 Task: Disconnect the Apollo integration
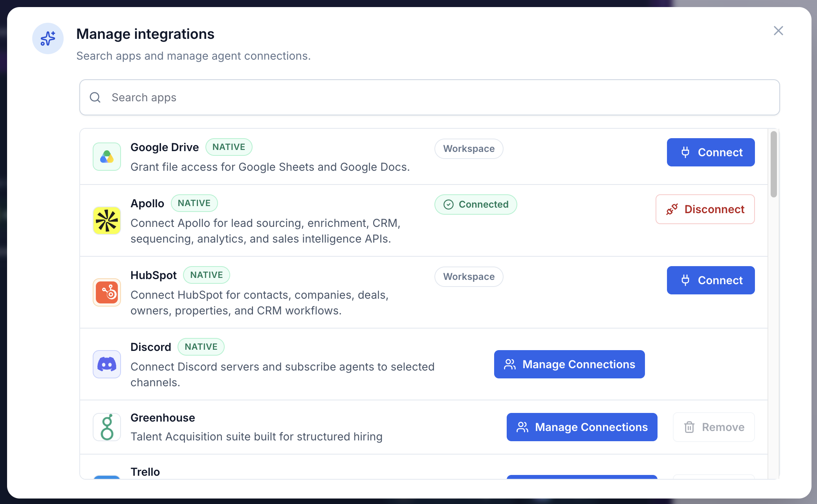click(705, 209)
